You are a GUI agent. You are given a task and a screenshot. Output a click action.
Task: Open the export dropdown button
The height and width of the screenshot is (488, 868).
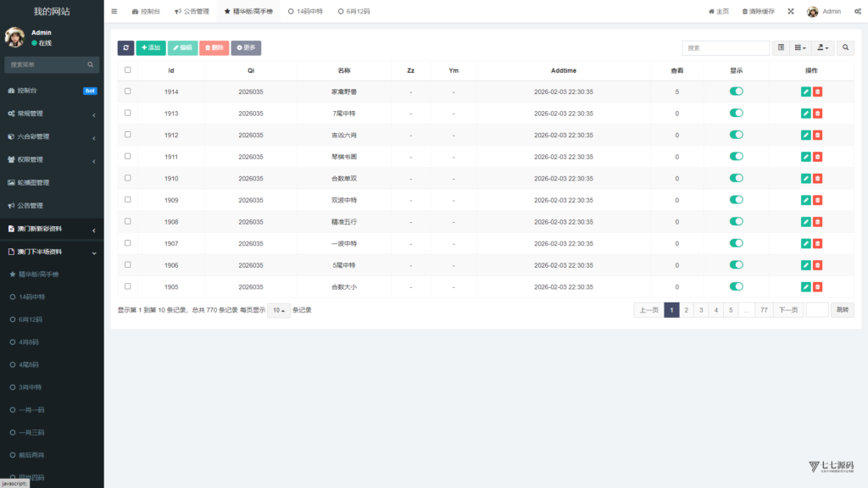(x=823, y=47)
